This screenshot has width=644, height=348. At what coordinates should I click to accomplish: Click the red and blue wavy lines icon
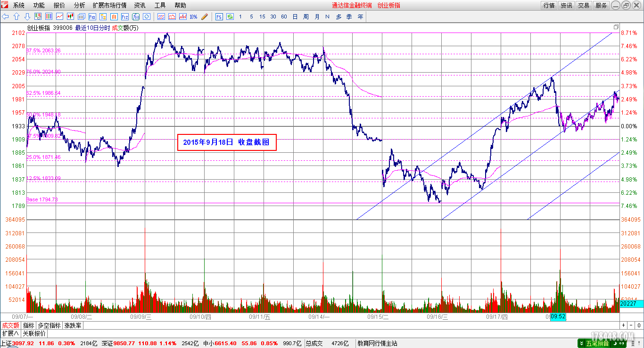click(161, 17)
